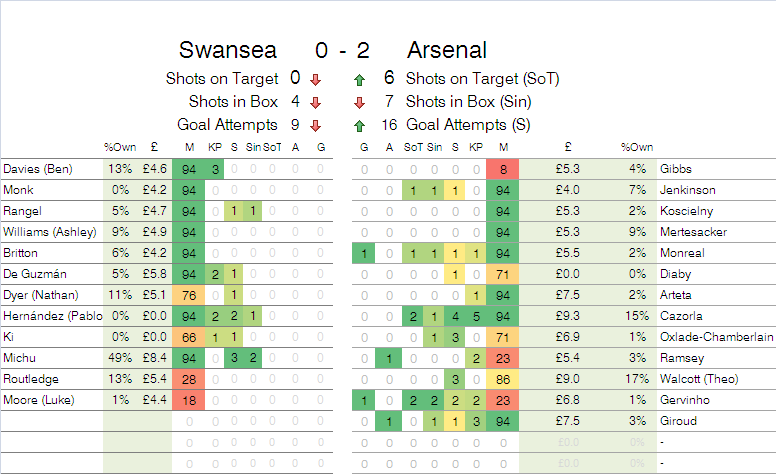
Task: Click the Michu player name cell
Action: pyautogui.click(x=50, y=359)
